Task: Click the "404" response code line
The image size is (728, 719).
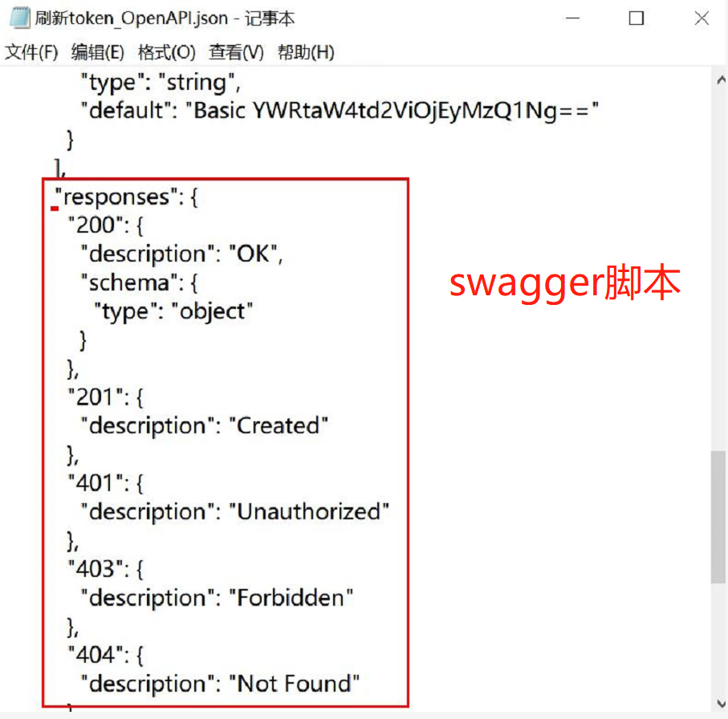Action: coord(106,655)
